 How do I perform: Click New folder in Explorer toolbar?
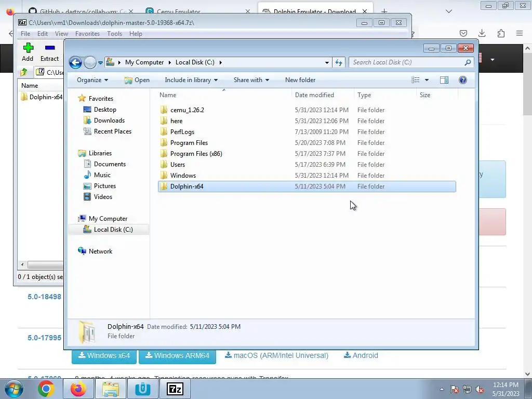[300, 80]
